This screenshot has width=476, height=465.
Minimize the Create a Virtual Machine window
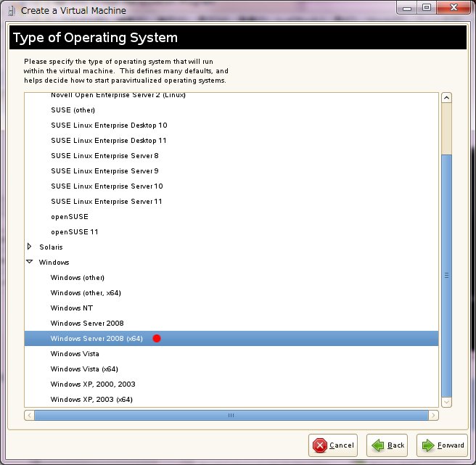[407, 8]
